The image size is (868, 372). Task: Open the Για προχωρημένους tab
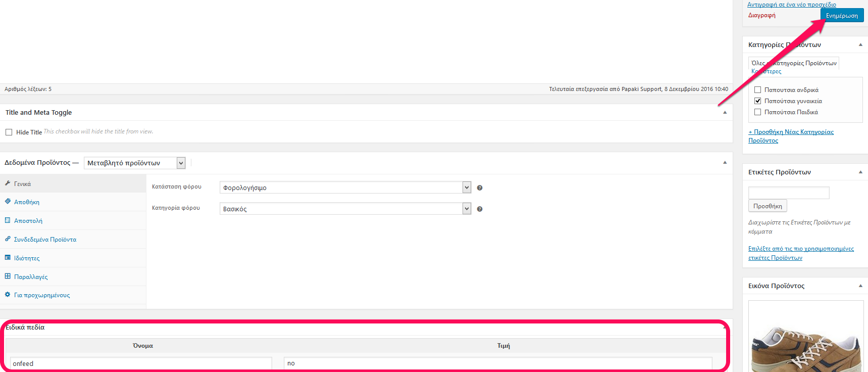tap(42, 295)
